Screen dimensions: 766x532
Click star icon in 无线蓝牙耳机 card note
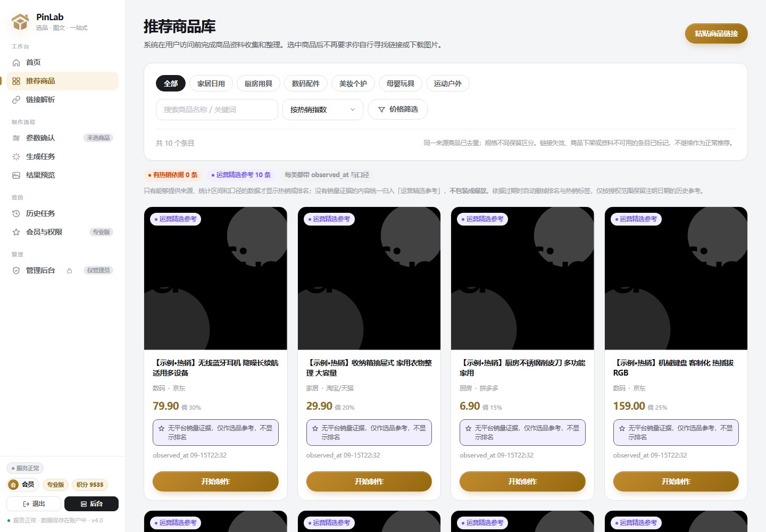point(161,428)
